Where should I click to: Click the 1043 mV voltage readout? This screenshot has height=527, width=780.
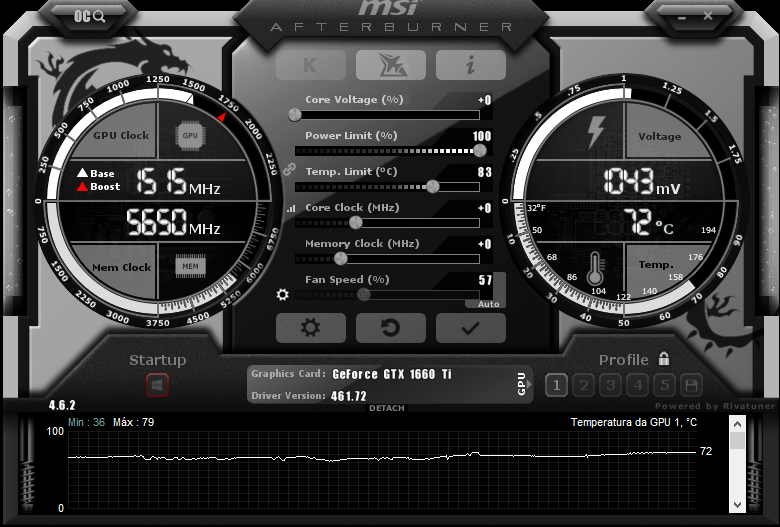(642, 181)
